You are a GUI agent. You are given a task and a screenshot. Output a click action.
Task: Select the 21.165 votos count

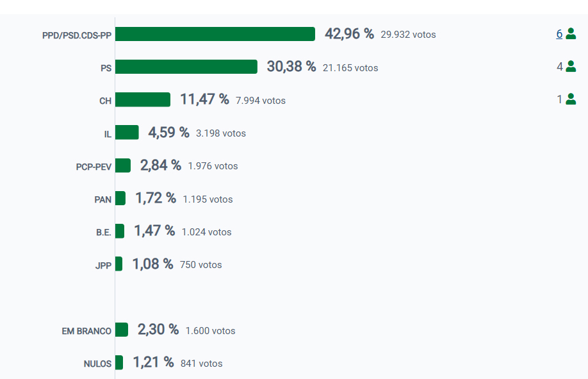[350, 68]
